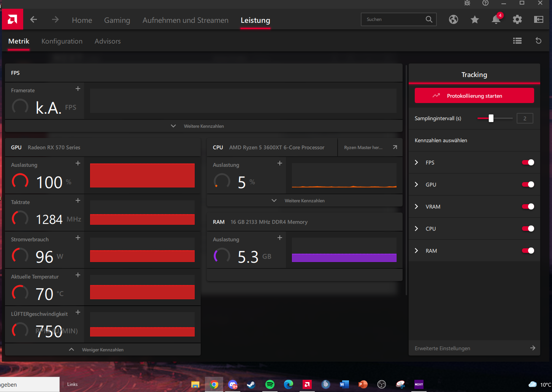
Task: Click the Links toolbar label in taskbar
Action: (72, 384)
